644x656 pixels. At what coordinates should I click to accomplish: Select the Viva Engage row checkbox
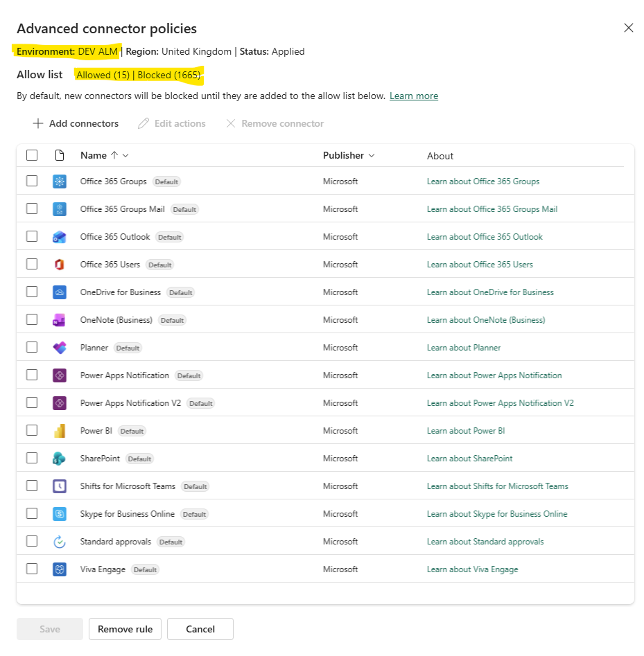click(x=32, y=569)
